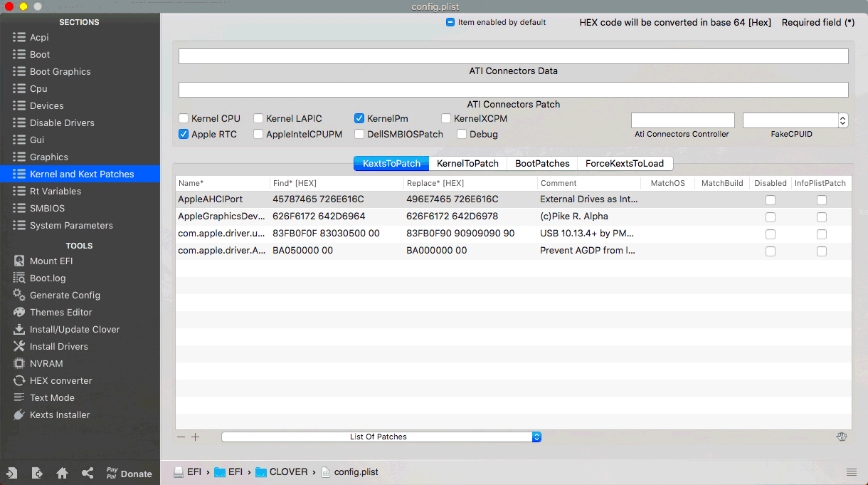Click the ATI Connectors Data input field
Screen dimensions: 868x485
coord(513,56)
